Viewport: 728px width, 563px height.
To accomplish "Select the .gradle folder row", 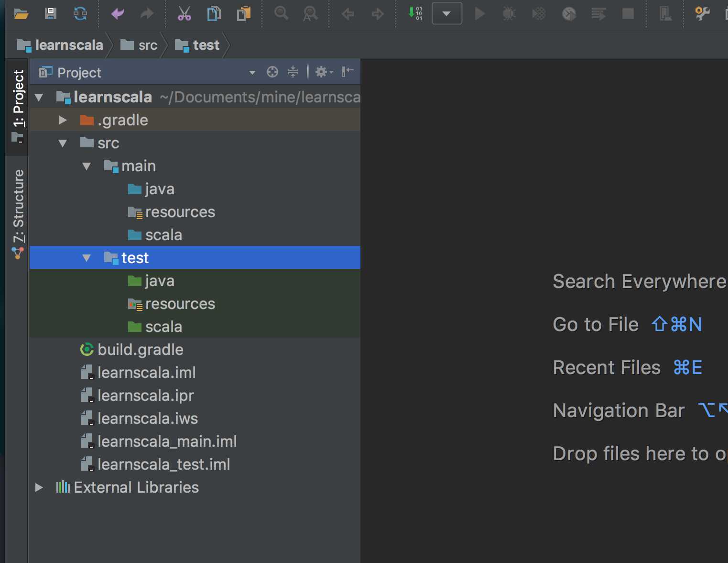I will click(x=195, y=120).
